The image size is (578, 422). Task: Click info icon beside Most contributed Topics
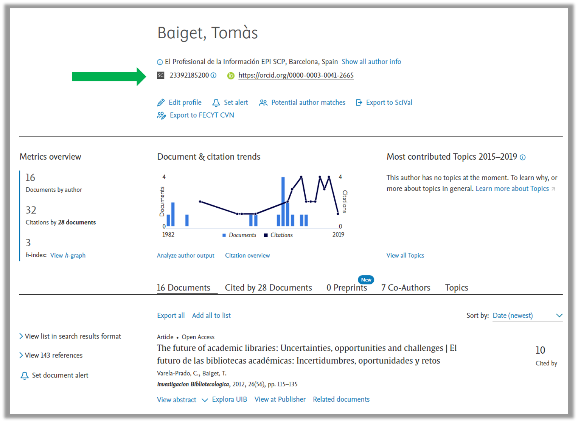(x=523, y=157)
